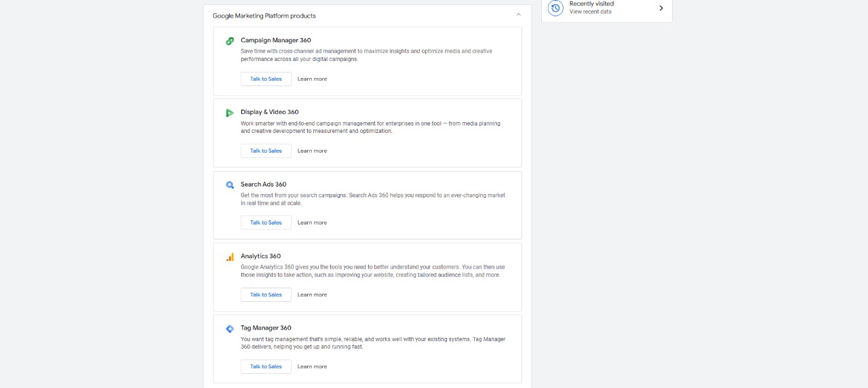Image resolution: width=868 pixels, height=388 pixels.
Task: Learn more about Campaign Manager 360
Action: coord(312,79)
